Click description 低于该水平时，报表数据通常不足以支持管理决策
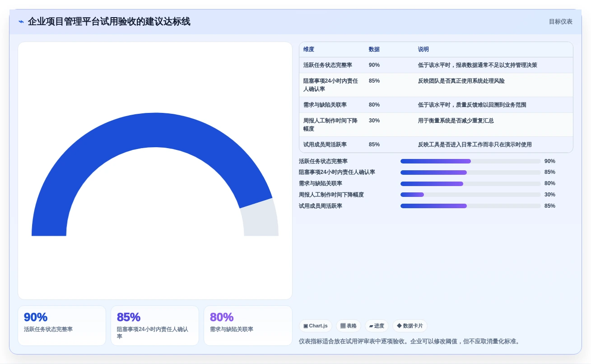Screen dimensions: 591x364 coord(478,65)
